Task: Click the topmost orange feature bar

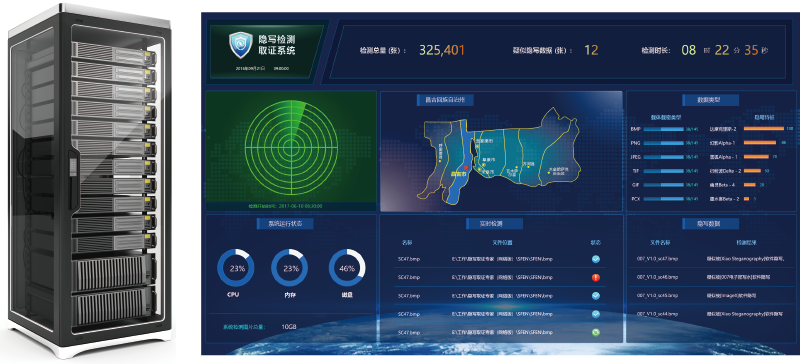Action: coord(763,129)
